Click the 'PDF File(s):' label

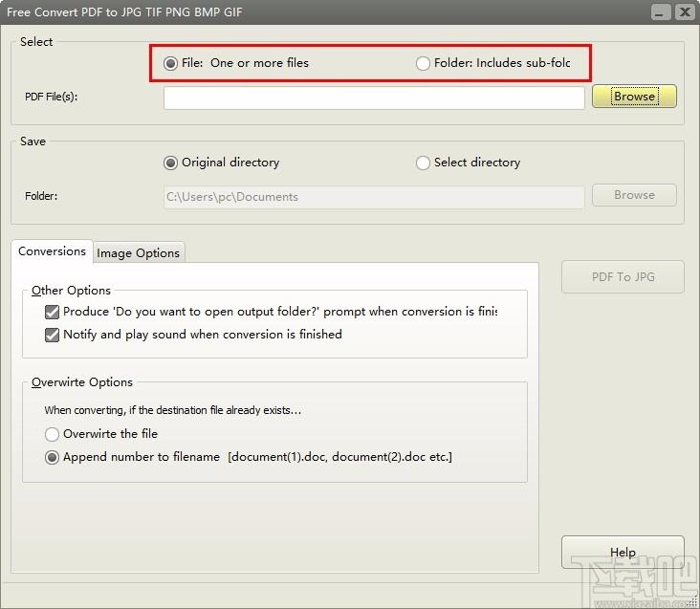pyautogui.click(x=52, y=97)
